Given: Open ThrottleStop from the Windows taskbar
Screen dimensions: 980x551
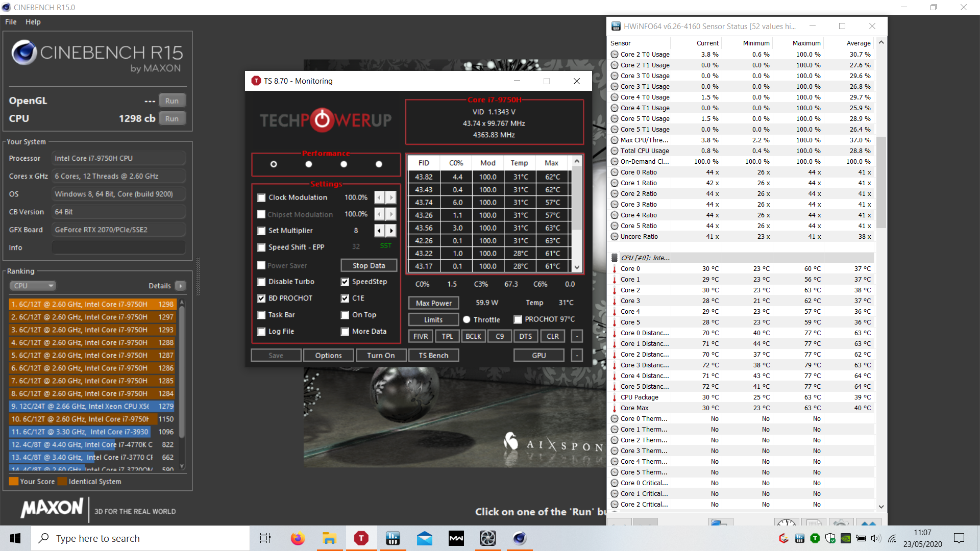Looking at the screenshot, I should pos(361,538).
